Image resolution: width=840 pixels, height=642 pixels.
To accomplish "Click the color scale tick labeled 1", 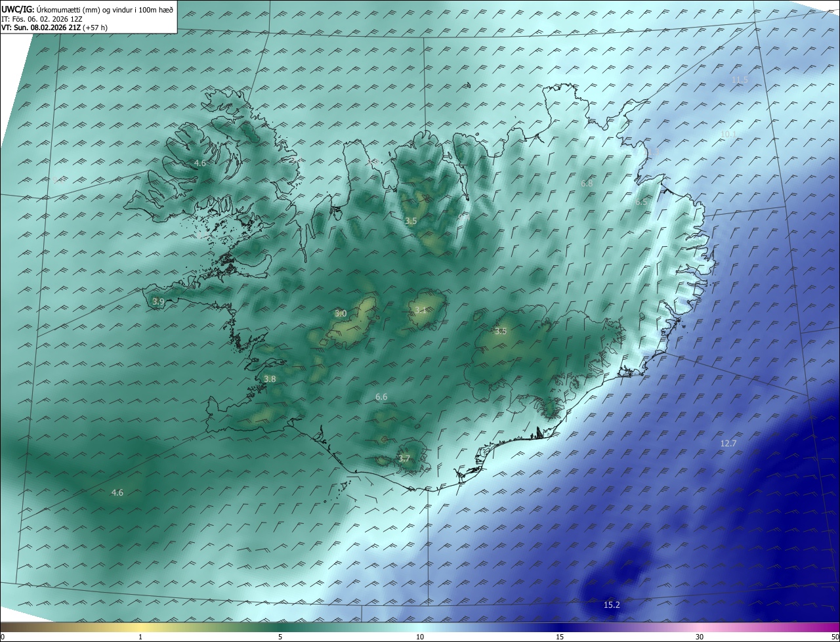I will pos(140,637).
